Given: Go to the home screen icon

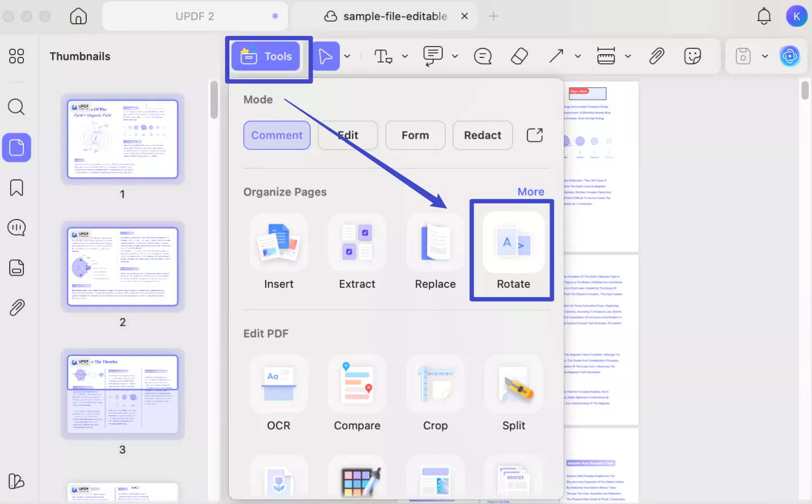Looking at the screenshot, I should (78, 16).
